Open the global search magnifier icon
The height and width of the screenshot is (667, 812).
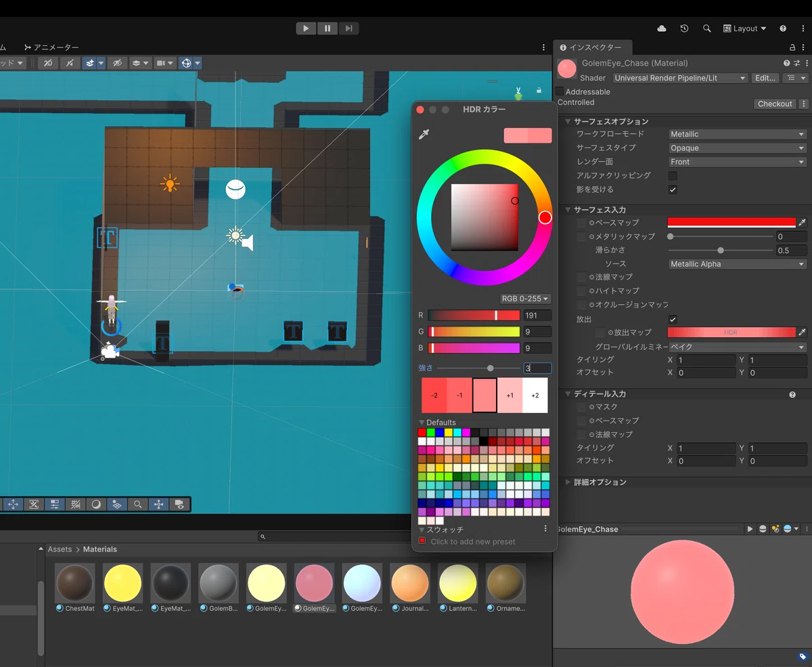coord(707,28)
